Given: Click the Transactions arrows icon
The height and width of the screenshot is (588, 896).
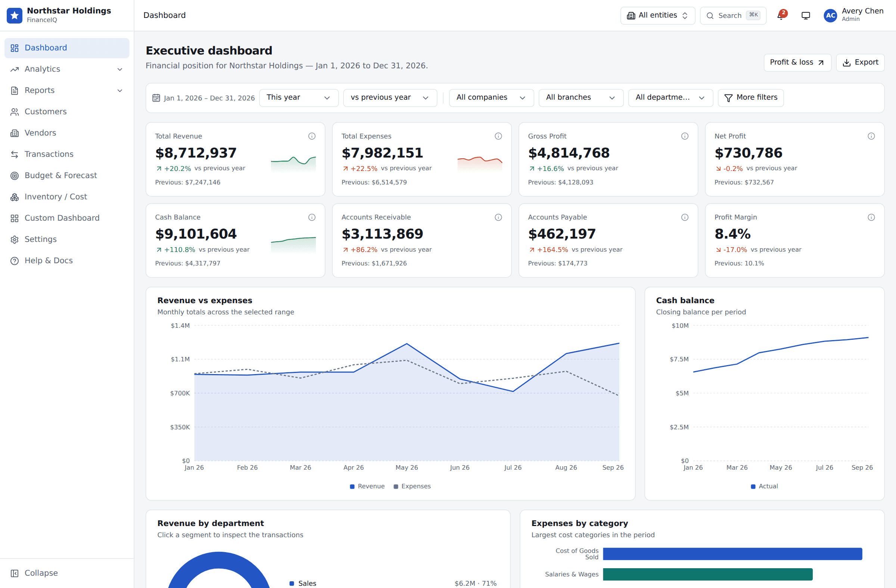Looking at the screenshot, I should pyautogui.click(x=14, y=154).
